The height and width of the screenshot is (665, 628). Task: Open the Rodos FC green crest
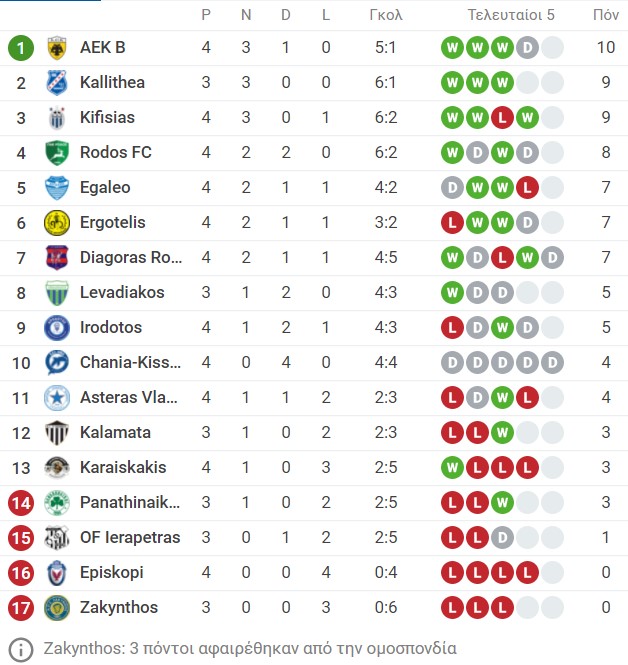57,153
